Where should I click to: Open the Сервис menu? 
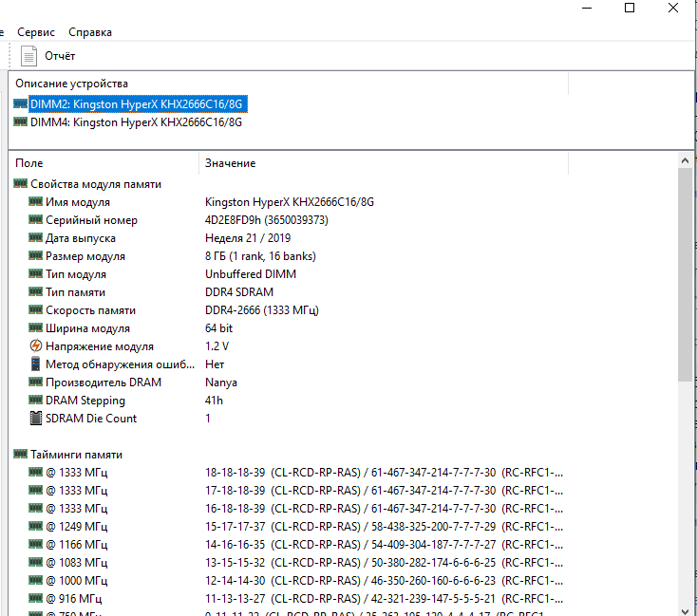35,32
